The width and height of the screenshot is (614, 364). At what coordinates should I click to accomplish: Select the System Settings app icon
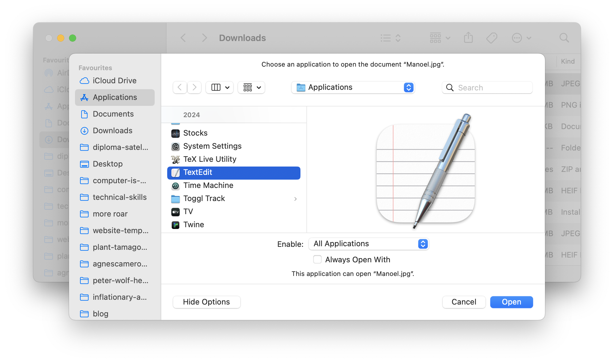(x=176, y=146)
